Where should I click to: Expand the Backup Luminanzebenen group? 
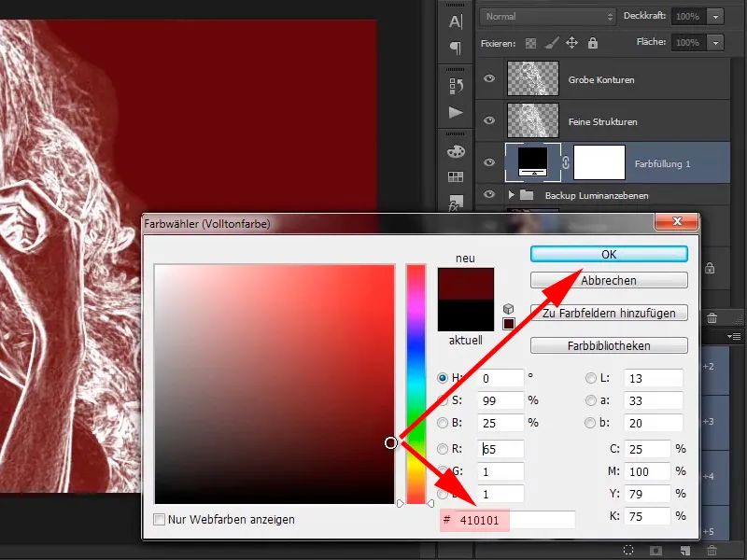click(511, 195)
